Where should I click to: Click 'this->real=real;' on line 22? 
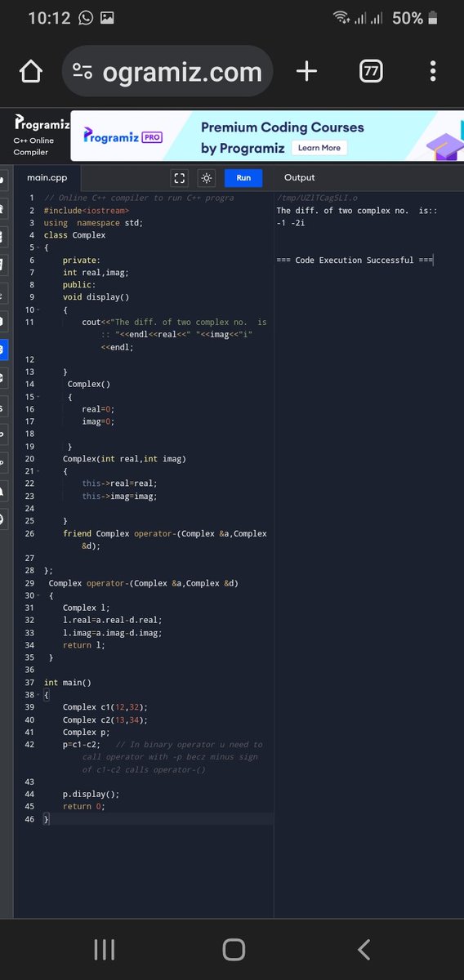[x=119, y=483]
